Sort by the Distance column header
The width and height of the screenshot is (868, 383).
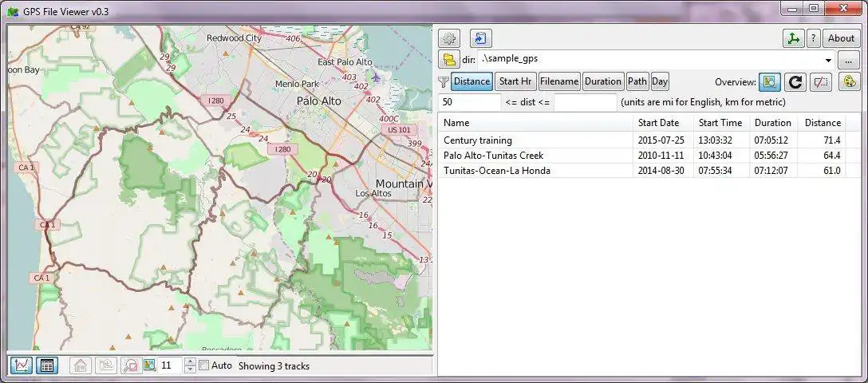[822, 123]
